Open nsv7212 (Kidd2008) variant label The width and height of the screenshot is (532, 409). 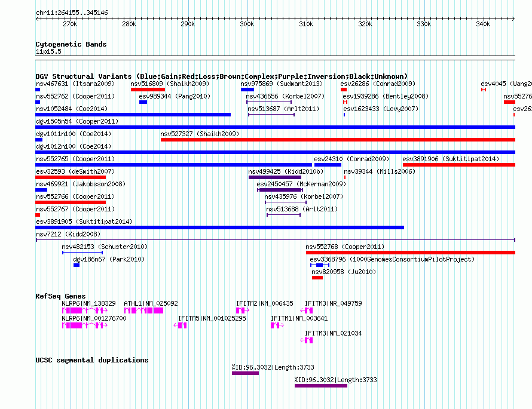(x=68, y=234)
